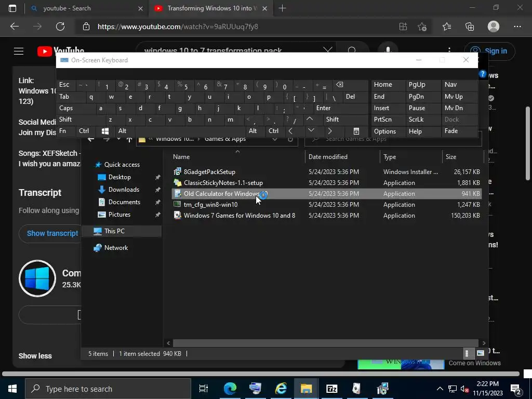This screenshot has height=399, width=532.
Task: Clear the YouTube search box text
Action: 328,50
